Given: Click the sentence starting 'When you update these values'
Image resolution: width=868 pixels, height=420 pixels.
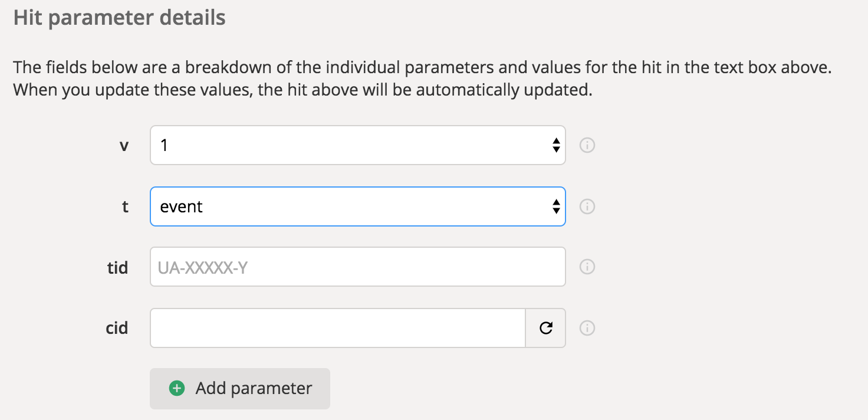Looking at the screenshot, I should coord(303,90).
